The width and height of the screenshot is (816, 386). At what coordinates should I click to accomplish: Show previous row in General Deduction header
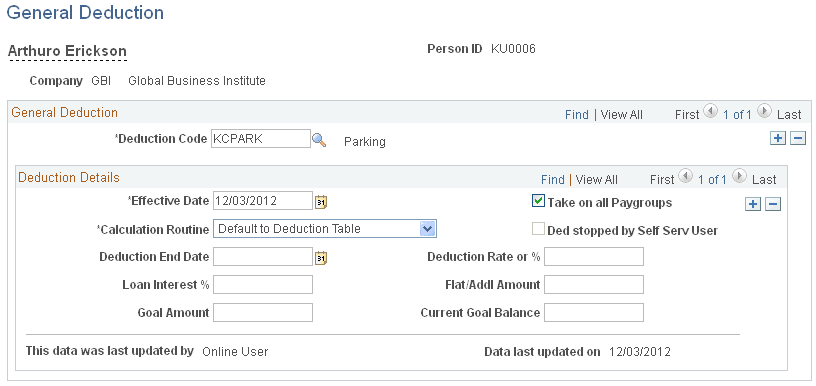(x=710, y=111)
